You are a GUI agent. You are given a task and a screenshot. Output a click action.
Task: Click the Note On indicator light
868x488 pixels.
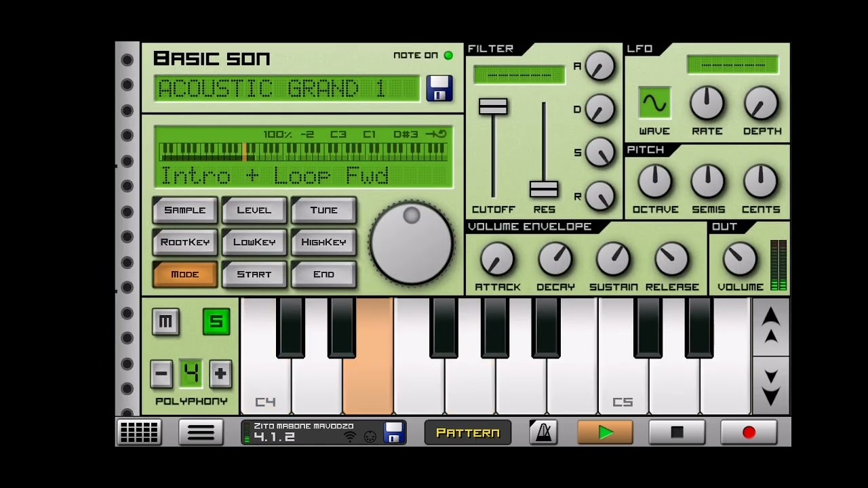coord(448,56)
